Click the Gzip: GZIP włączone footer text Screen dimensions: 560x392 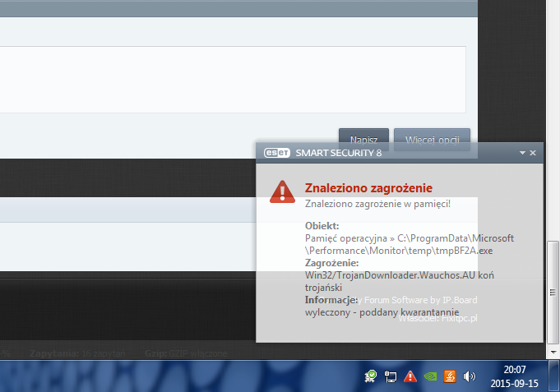click(186, 353)
